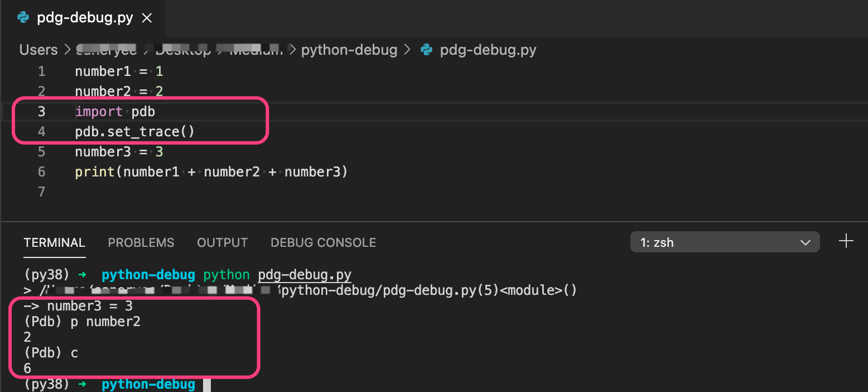This screenshot has width=868, height=392.
Task: Click line number 4 in the gutter
Action: (41, 131)
